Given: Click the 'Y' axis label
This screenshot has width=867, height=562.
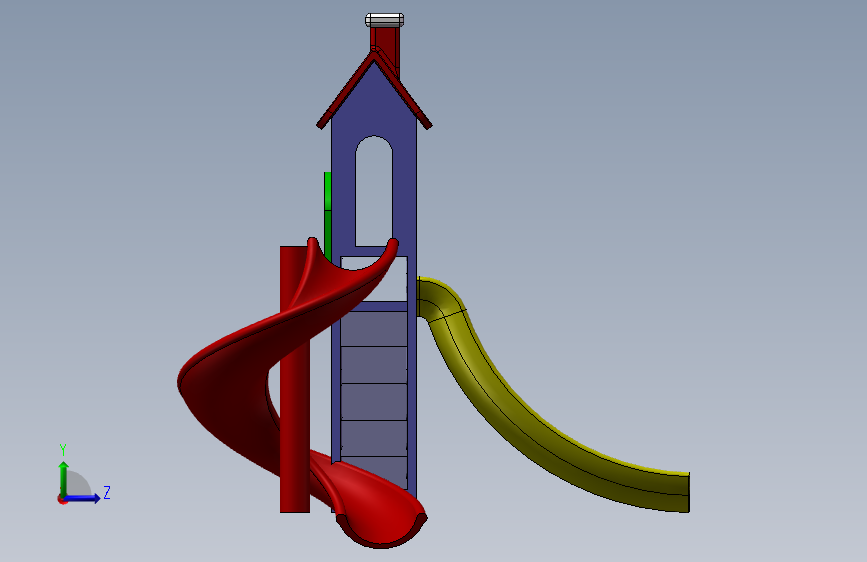Looking at the screenshot, I should click(63, 450).
